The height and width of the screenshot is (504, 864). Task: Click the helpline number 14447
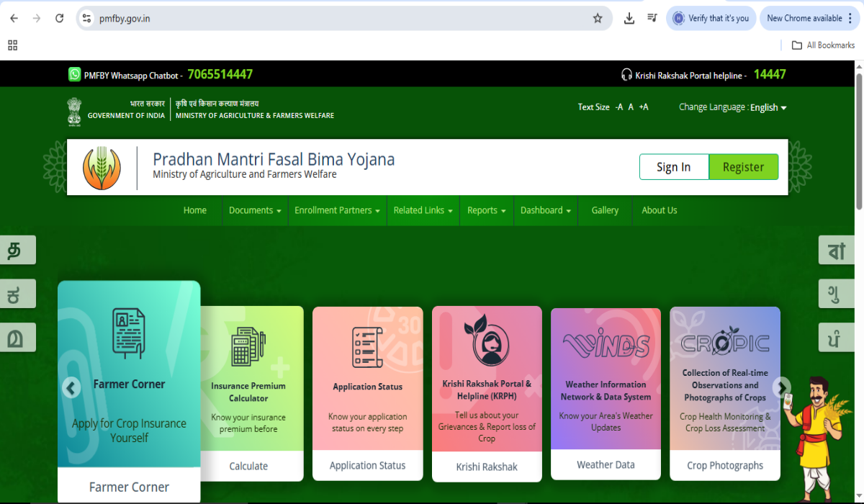[770, 74]
